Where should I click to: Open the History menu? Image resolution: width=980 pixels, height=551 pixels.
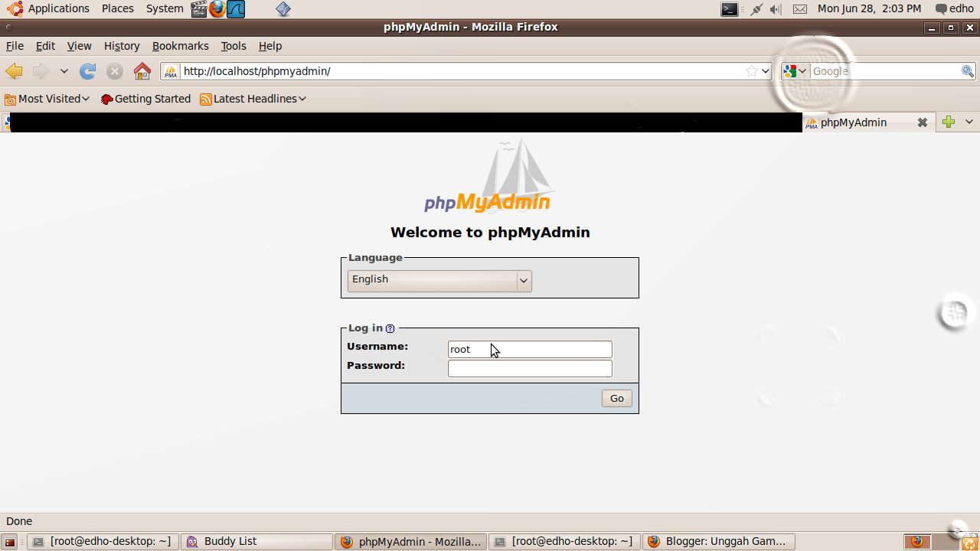point(122,46)
